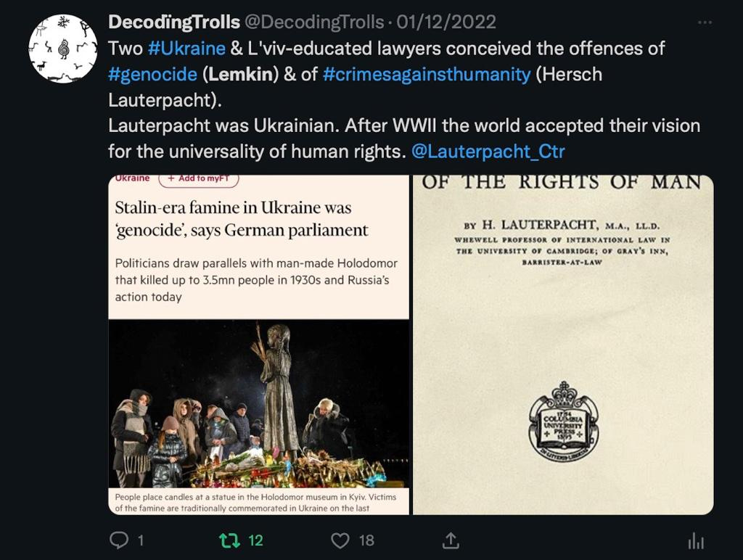The width and height of the screenshot is (743, 560).
Task: Open the #Ukraine hashtag link
Action: coord(186,49)
